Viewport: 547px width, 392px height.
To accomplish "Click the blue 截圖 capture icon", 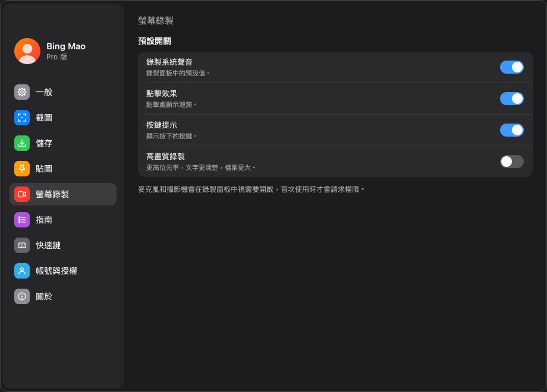I will [22, 118].
